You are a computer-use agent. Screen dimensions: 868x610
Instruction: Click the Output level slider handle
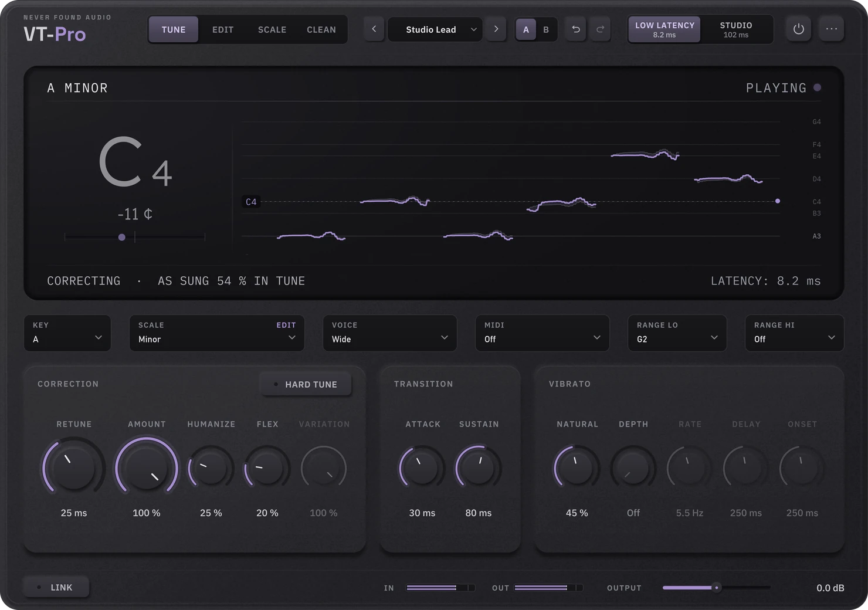pos(716,587)
